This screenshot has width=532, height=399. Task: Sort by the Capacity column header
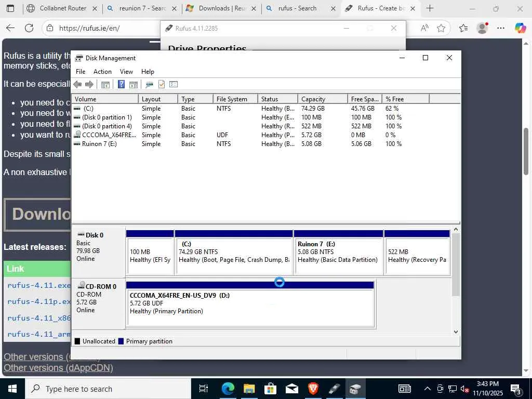coord(323,99)
